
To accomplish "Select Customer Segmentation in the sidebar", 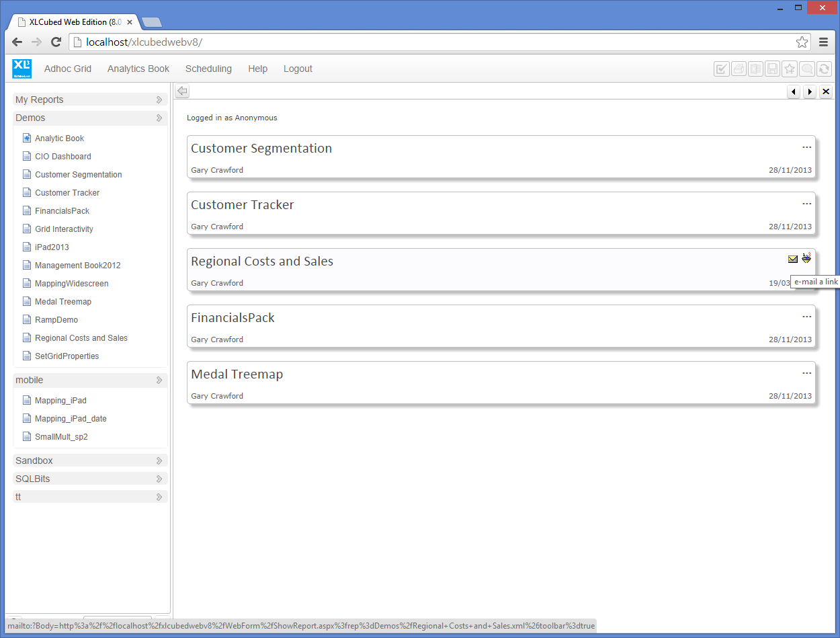I will (x=78, y=175).
